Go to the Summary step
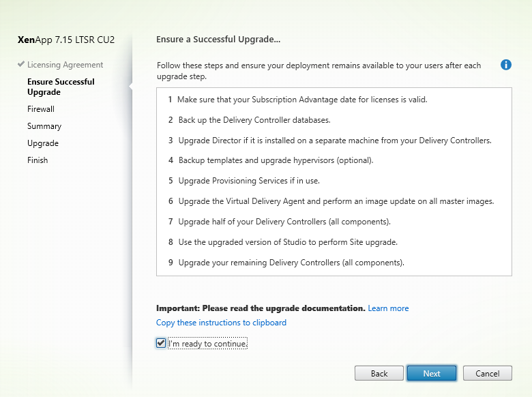532x397 pixels. pos(44,126)
